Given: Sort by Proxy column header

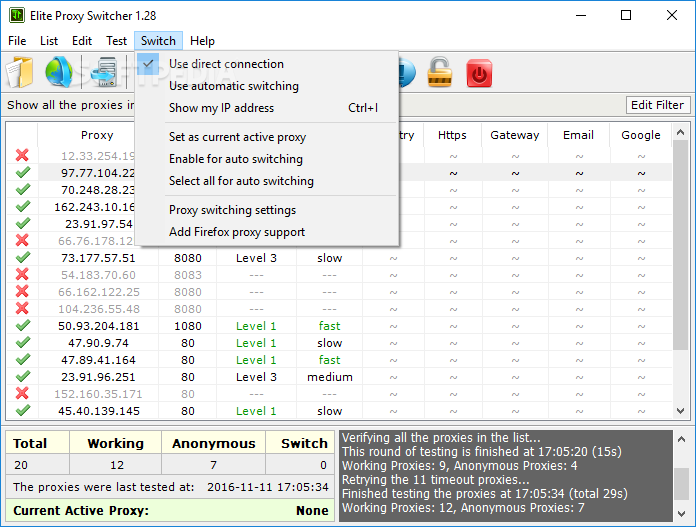Looking at the screenshot, I should click(x=97, y=135).
